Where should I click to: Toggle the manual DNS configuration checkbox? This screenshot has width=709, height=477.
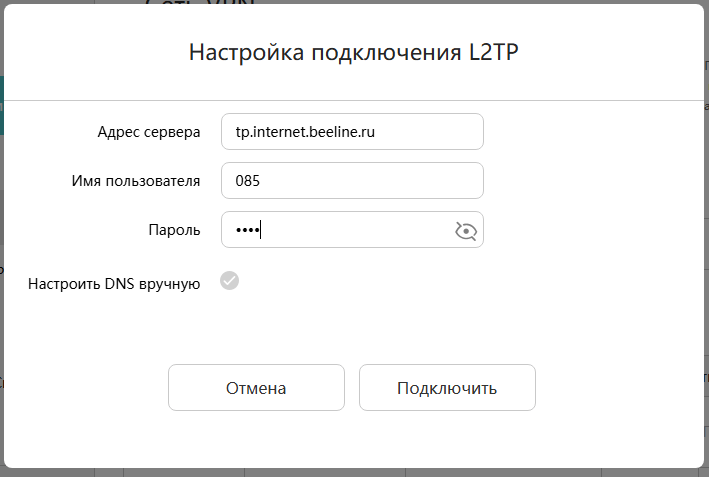click(x=230, y=281)
